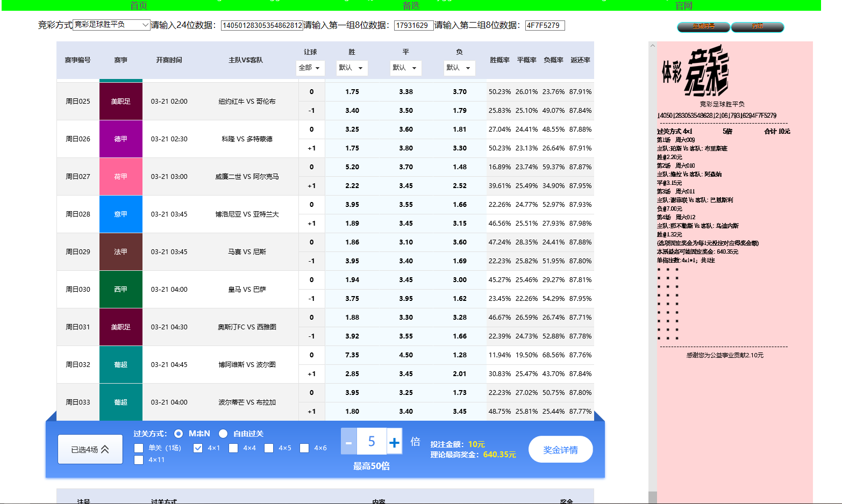The width and height of the screenshot is (842, 504).
Task: Click the 德甲 league badge
Action: coord(121,139)
